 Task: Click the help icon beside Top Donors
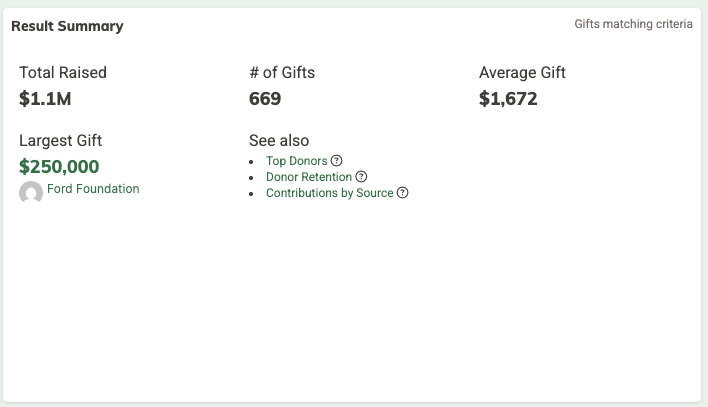(337, 161)
